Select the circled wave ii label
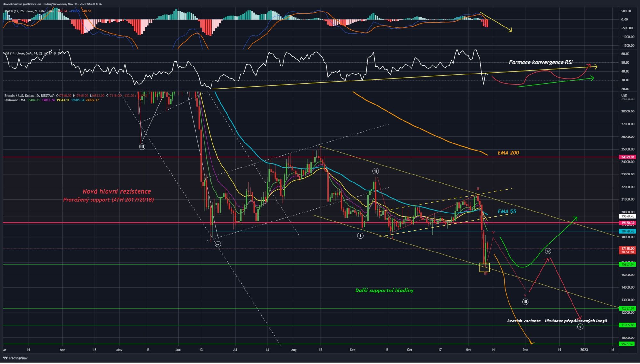Screen dimensions: 640x364 click(375, 171)
